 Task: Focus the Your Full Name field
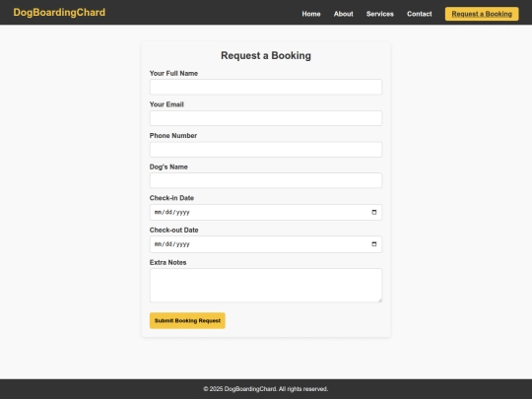click(x=266, y=87)
